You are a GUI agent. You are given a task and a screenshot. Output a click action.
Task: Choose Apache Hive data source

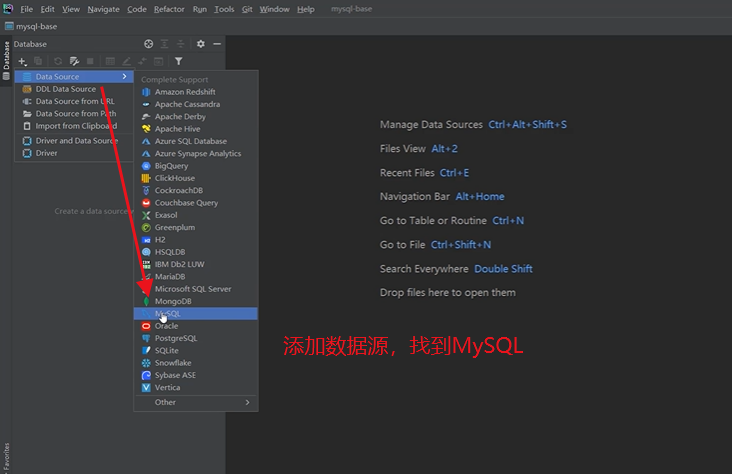[196, 129]
